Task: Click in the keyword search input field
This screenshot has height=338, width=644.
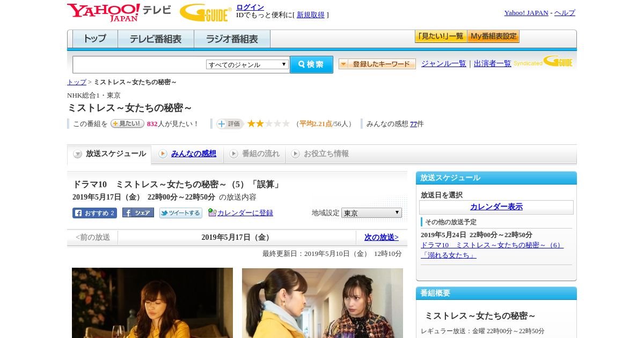Action: click(140, 64)
